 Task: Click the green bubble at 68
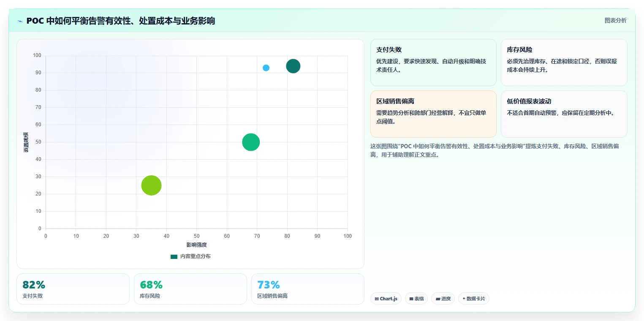pos(251,142)
